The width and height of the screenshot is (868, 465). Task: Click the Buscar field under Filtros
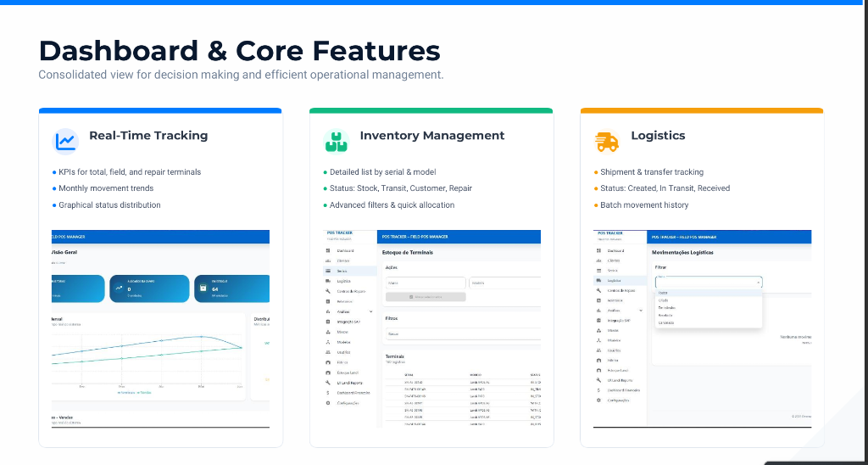tap(464, 334)
